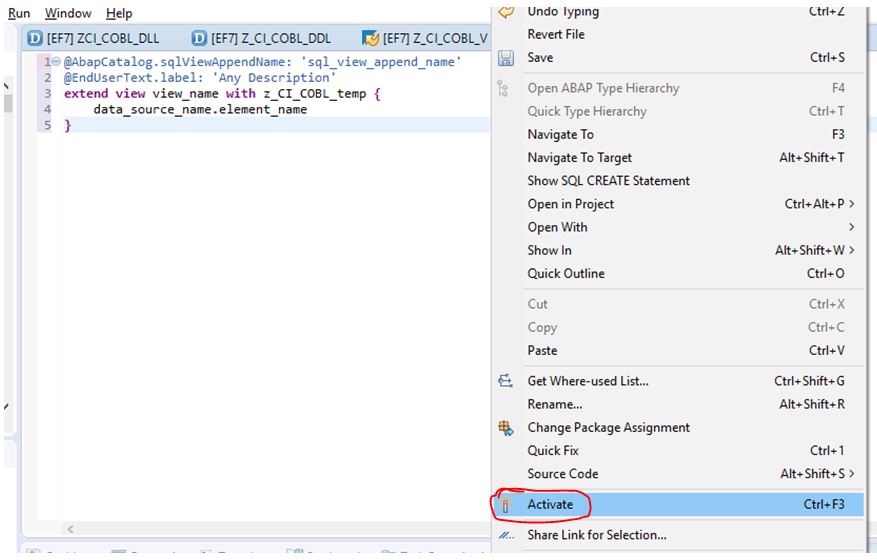
Task: Choose Rename... in the context menu
Action: click(x=678, y=404)
